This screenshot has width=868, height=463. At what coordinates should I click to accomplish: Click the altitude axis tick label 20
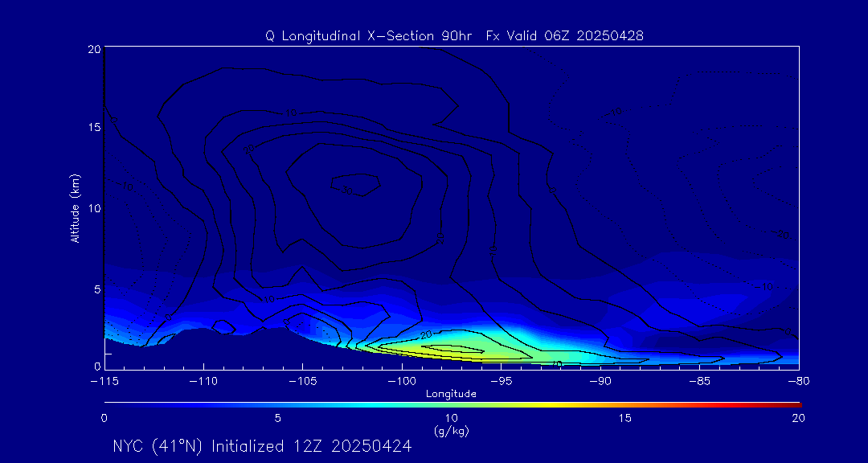coord(93,48)
